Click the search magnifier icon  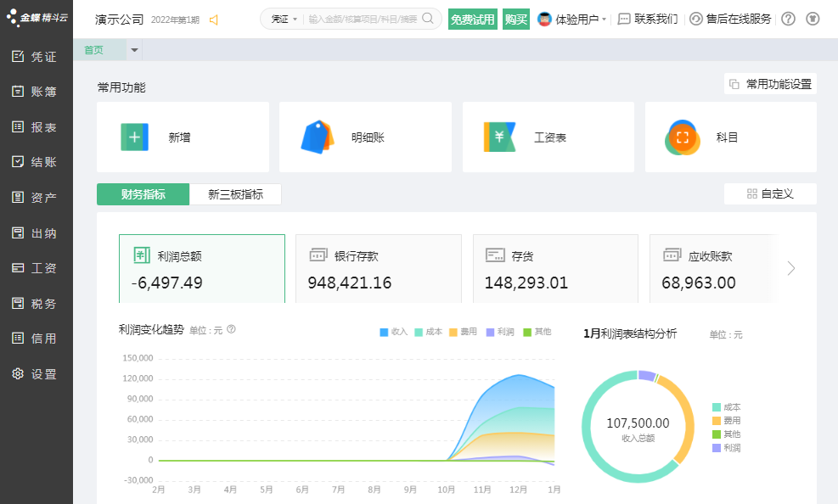(428, 19)
